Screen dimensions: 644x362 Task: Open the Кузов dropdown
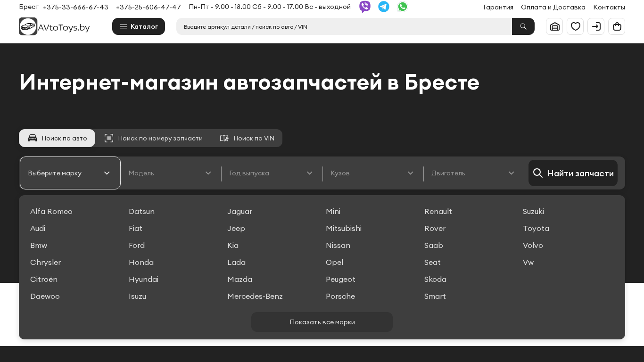[372, 173]
